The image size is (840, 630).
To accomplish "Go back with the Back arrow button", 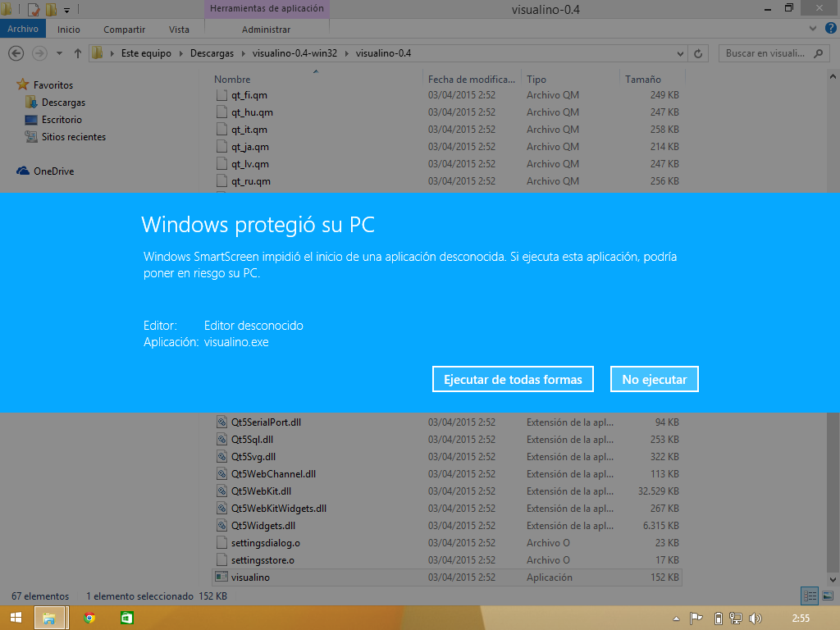I will click(x=16, y=53).
